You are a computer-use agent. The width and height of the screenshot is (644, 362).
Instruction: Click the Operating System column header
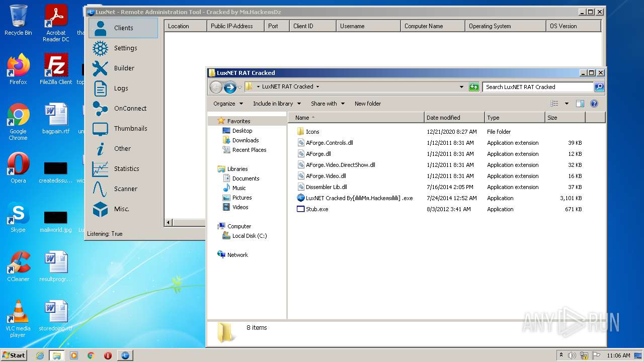(x=505, y=26)
